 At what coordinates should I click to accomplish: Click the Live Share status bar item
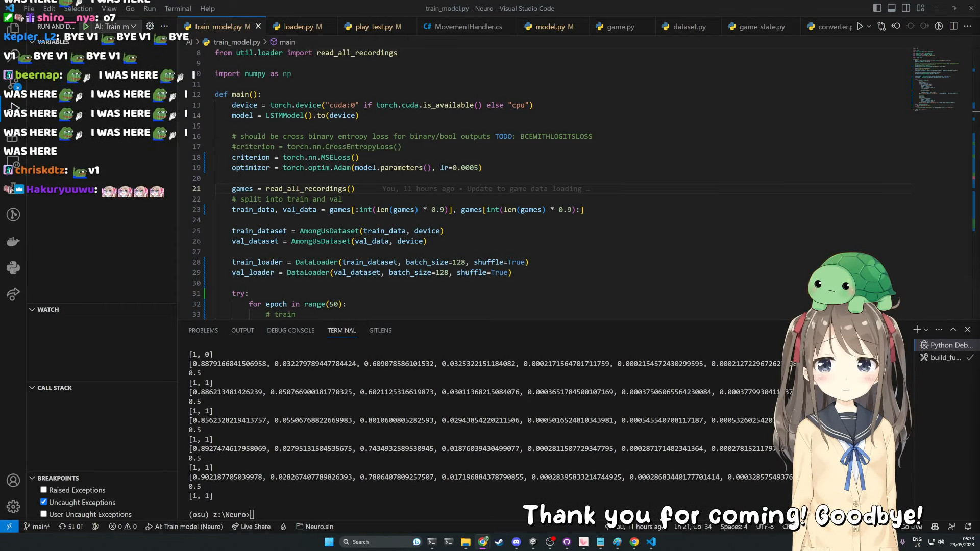point(251,527)
